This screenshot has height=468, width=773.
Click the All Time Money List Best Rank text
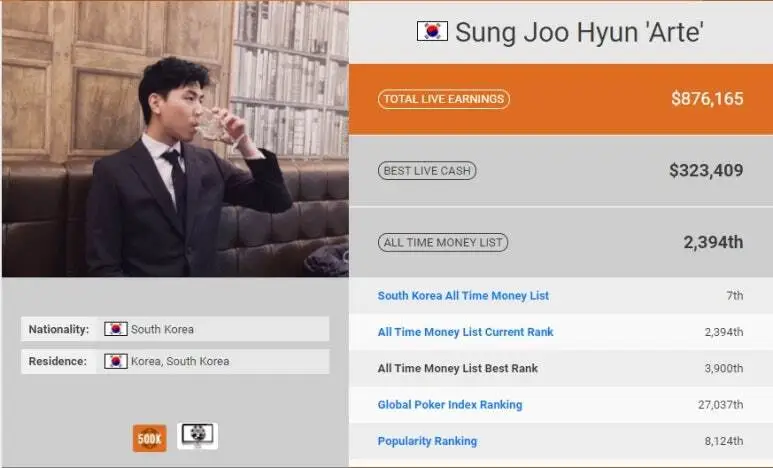(x=457, y=368)
